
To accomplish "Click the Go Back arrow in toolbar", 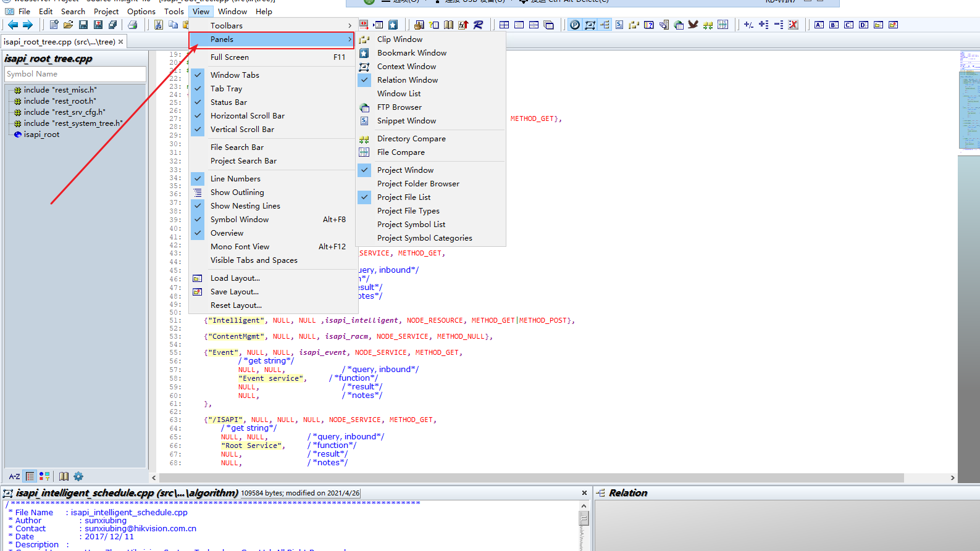I will tap(12, 25).
